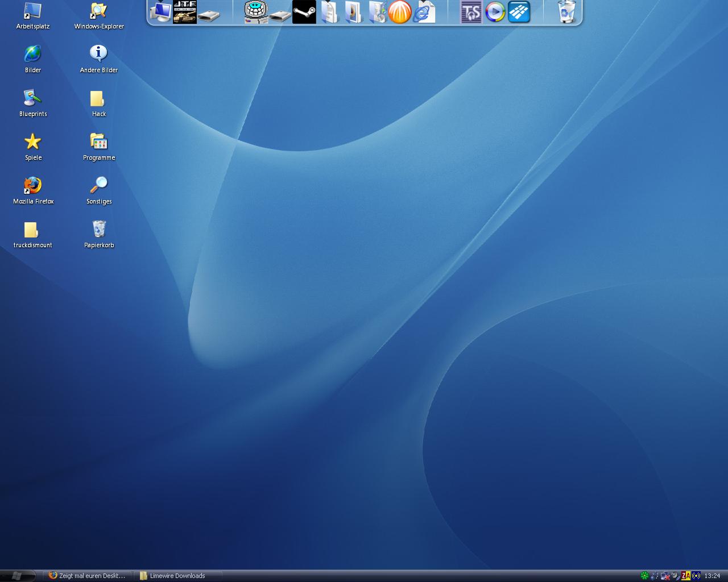The width and height of the screenshot is (728, 582).
Task: Click the webcam tray icon
Action: 675,576
